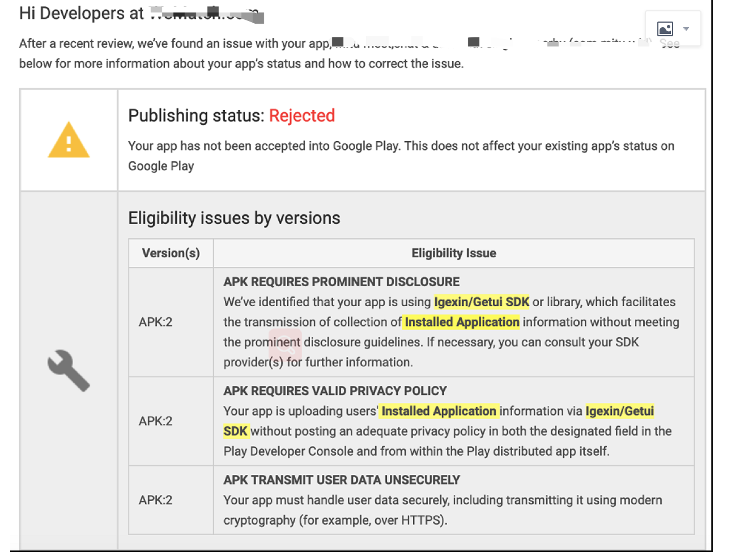740x560 pixels.
Task: Click highlighted "Installed Application" in prominent disclosure row
Action: pyautogui.click(x=462, y=322)
